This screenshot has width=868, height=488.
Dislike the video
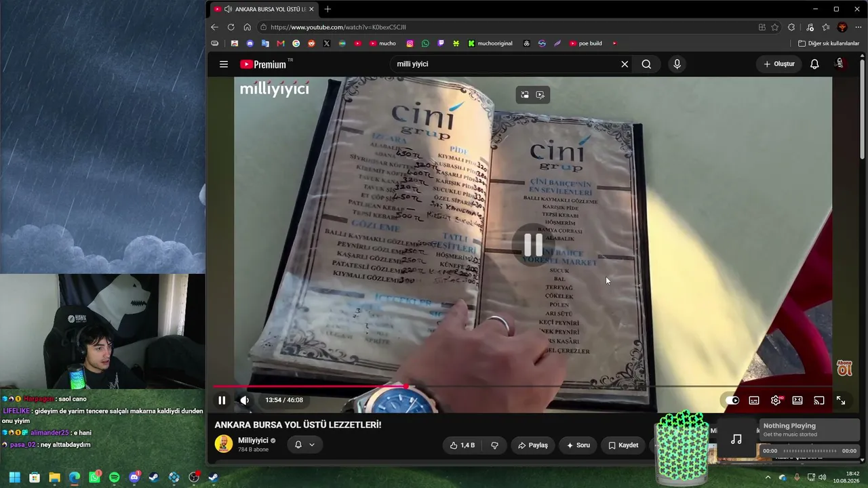point(494,445)
